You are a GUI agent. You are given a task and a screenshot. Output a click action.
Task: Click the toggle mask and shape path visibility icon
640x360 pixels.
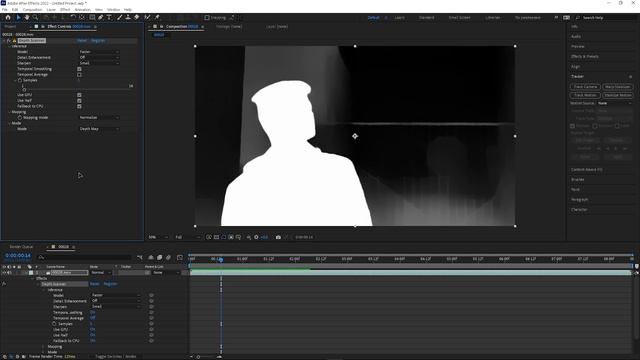[x=224, y=237]
